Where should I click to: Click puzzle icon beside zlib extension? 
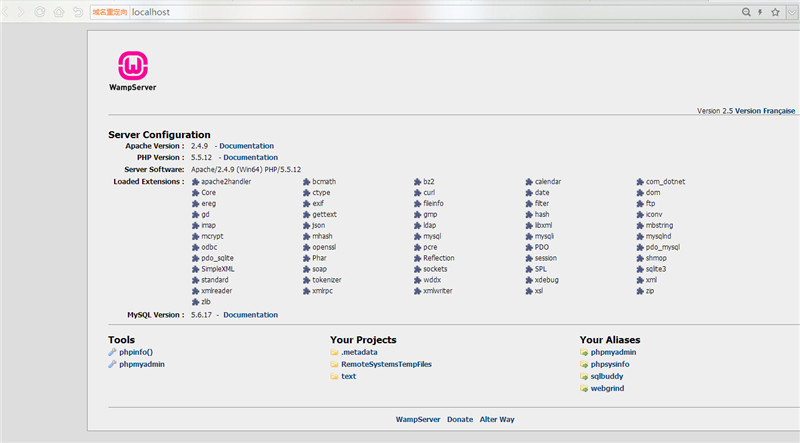point(195,302)
